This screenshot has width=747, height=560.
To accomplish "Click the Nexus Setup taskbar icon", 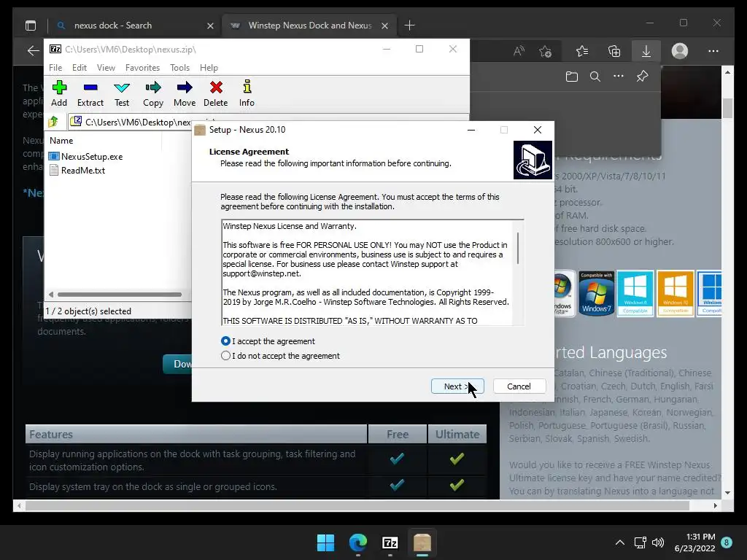I will coord(422,542).
